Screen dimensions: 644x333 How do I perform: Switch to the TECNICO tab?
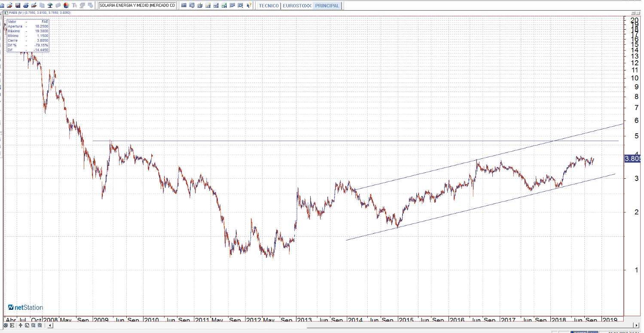tap(269, 6)
